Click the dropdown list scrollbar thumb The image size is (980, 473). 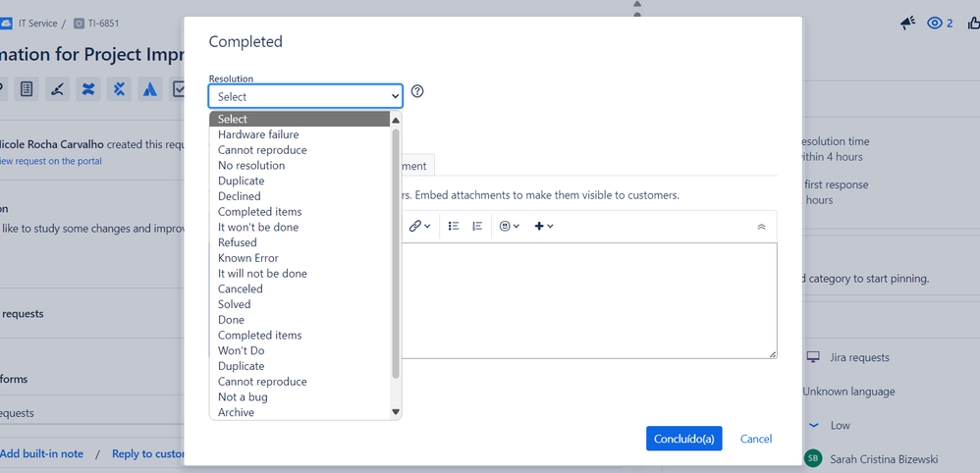click(395, 253)
